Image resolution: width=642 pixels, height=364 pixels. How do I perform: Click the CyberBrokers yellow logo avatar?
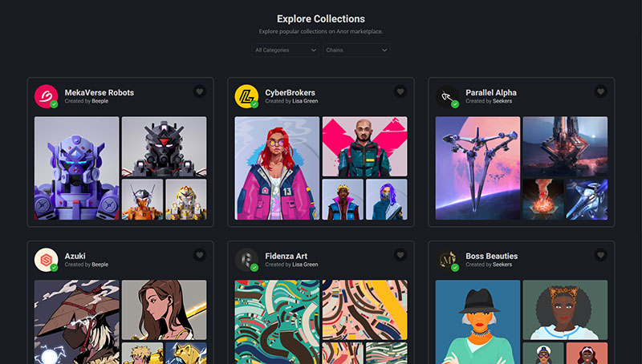point(246,96)
